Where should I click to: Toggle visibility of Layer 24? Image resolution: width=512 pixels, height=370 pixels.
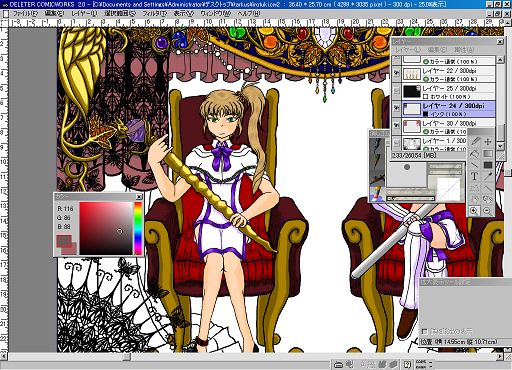(396, 109)
